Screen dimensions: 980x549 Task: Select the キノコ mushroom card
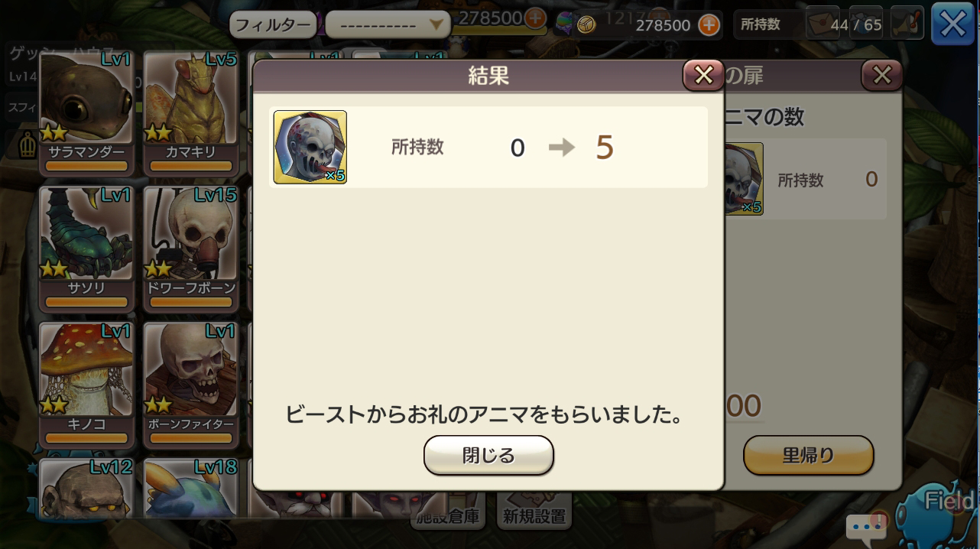click(86, 385)
